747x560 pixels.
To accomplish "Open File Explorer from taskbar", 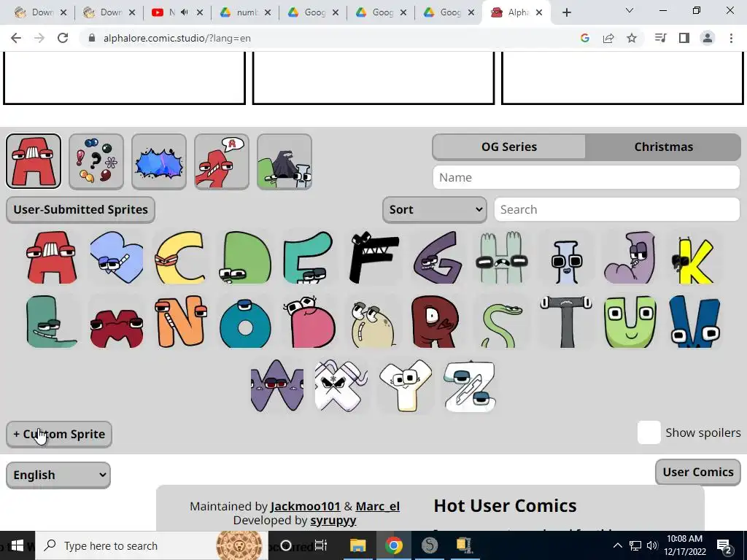I will [357, 545].
